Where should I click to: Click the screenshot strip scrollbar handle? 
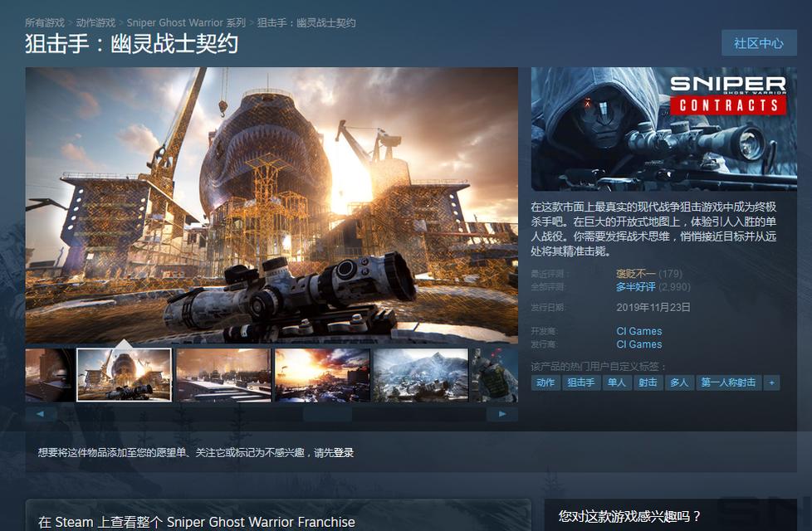click(x=327, y=413)
